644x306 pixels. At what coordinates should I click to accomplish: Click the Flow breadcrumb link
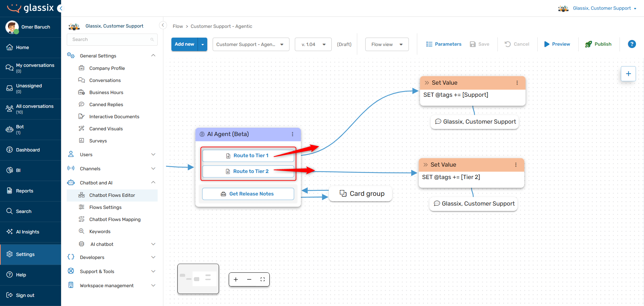point(178,26)
